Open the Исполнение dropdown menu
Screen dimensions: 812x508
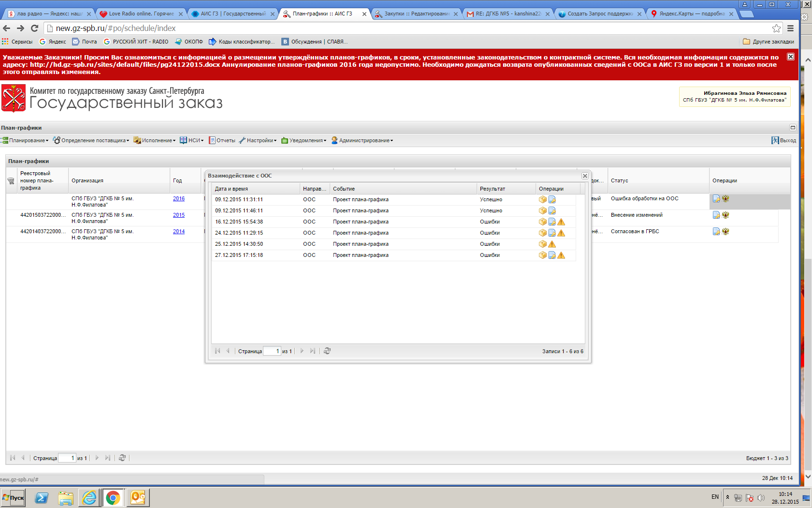[x=155, y=140]
